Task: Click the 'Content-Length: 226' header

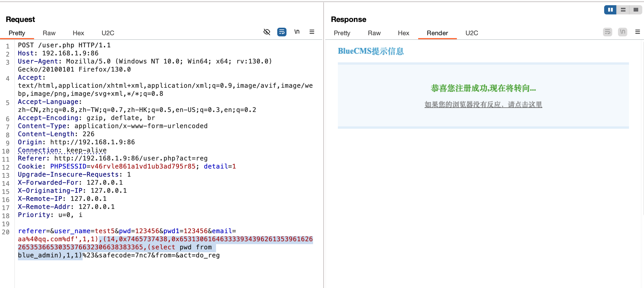Action: point(56,134)
